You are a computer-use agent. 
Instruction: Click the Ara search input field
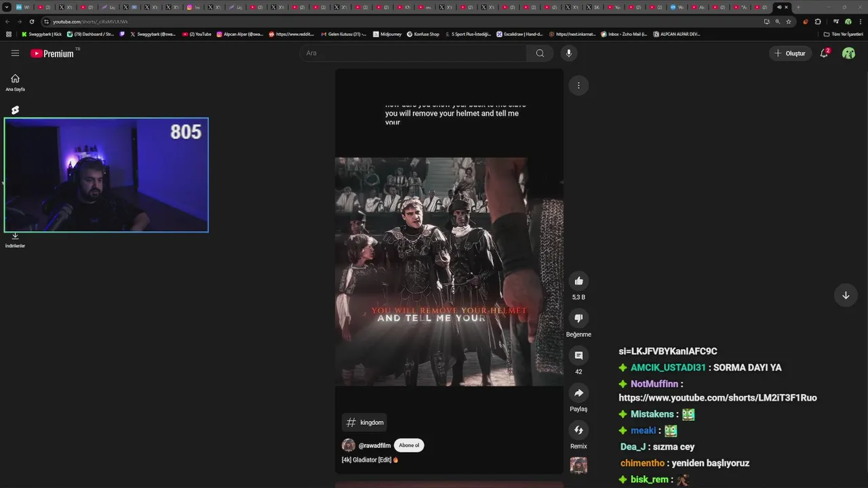point(412,53)
